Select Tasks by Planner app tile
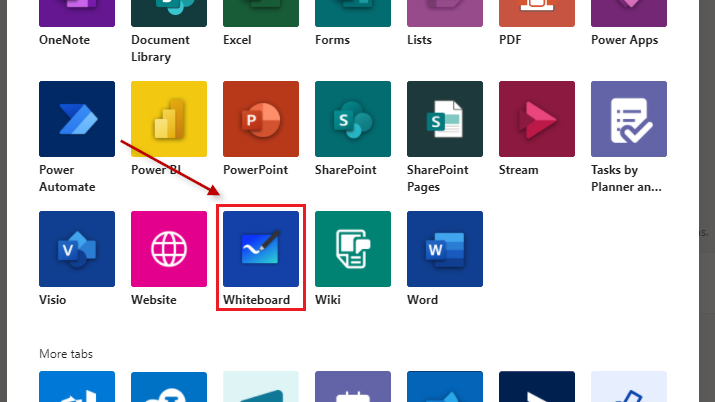Screen dimensions: 715x402 [x=629, y=119]
